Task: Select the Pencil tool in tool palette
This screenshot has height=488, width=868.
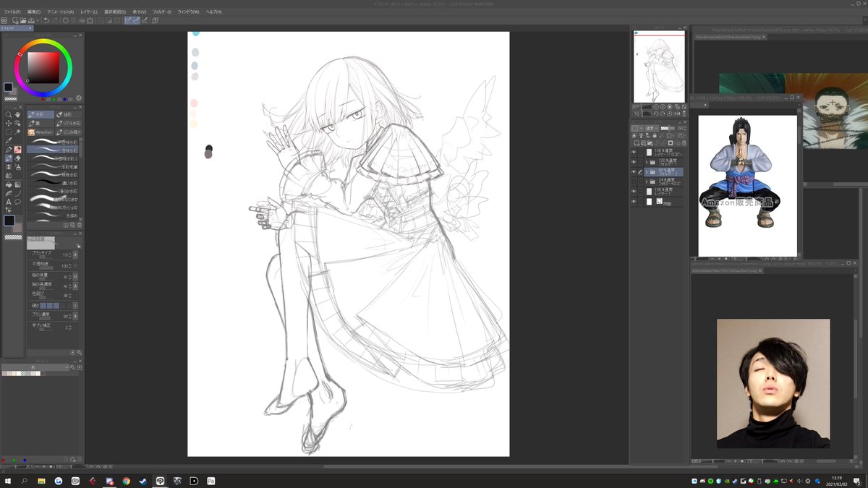Action: [x=17, y=150]
